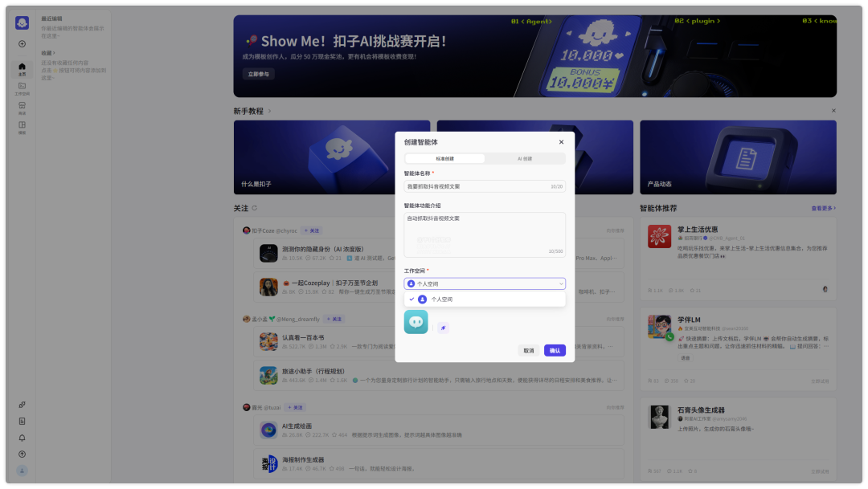Open 学伴LM card title
This screenshot has width=868, height=489.
click(x=690, y=320)
